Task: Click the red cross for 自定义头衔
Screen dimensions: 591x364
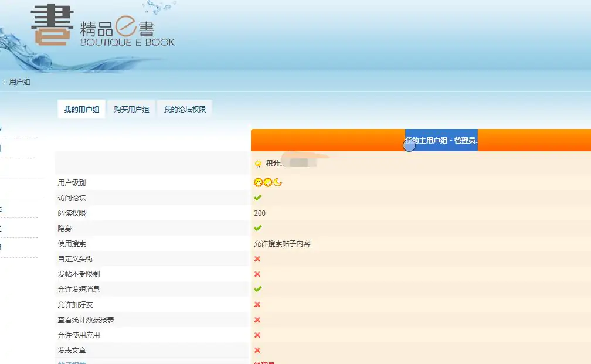Action: [257, 259]
